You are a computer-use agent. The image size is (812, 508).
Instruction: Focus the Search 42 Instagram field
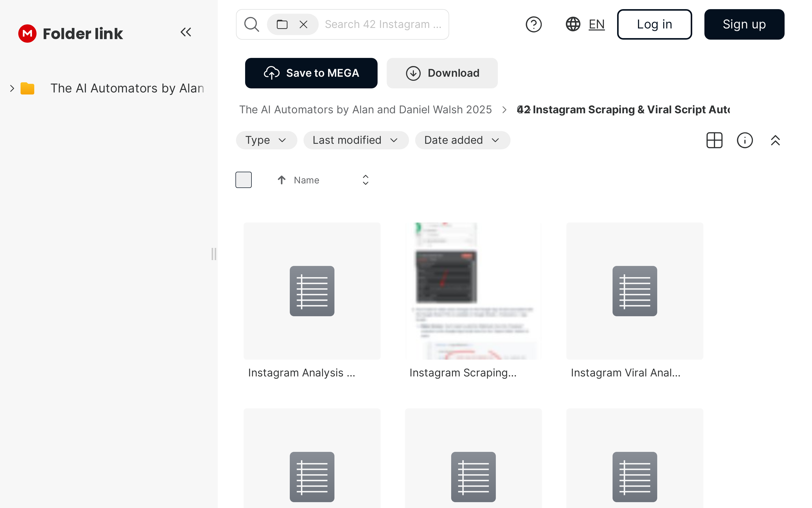pyautogui.click(x=383, y=24)
